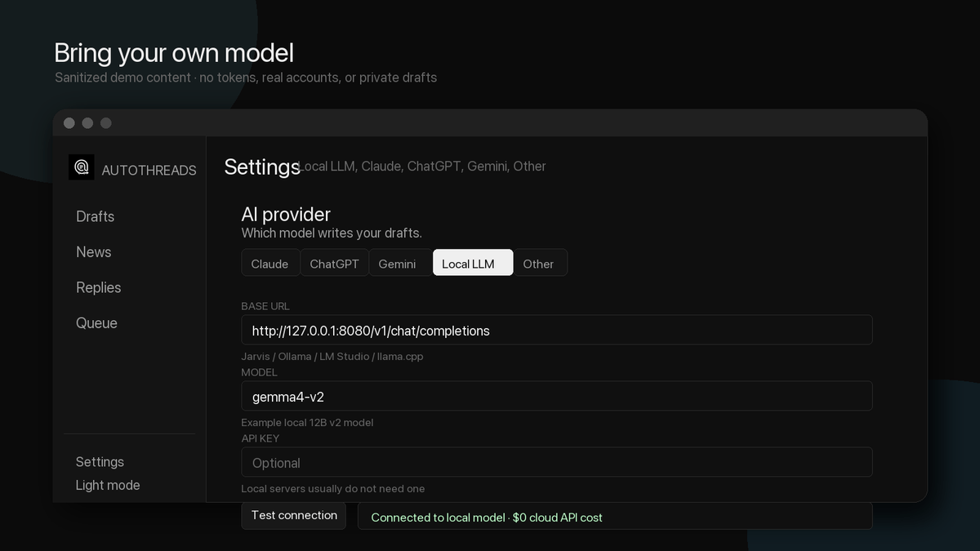The height and width of the screenshot is (551, 980).
Task: Click the Model field showing gemma4-v2
Action: (557, 396)
